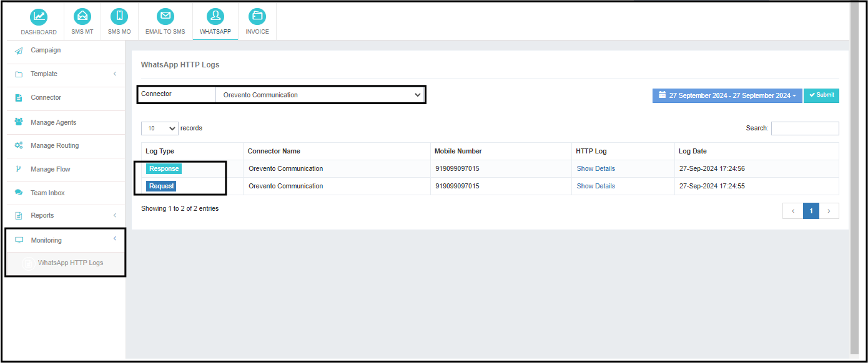Click the Submit button
Viewport: 868px width, 363px height.
pyautogui.click(x=821, y=95)
